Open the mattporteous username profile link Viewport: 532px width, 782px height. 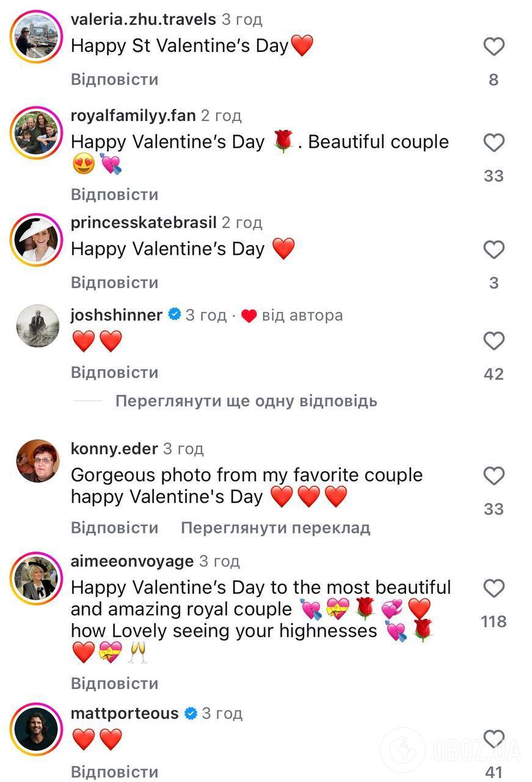click(x=125, y=712)
